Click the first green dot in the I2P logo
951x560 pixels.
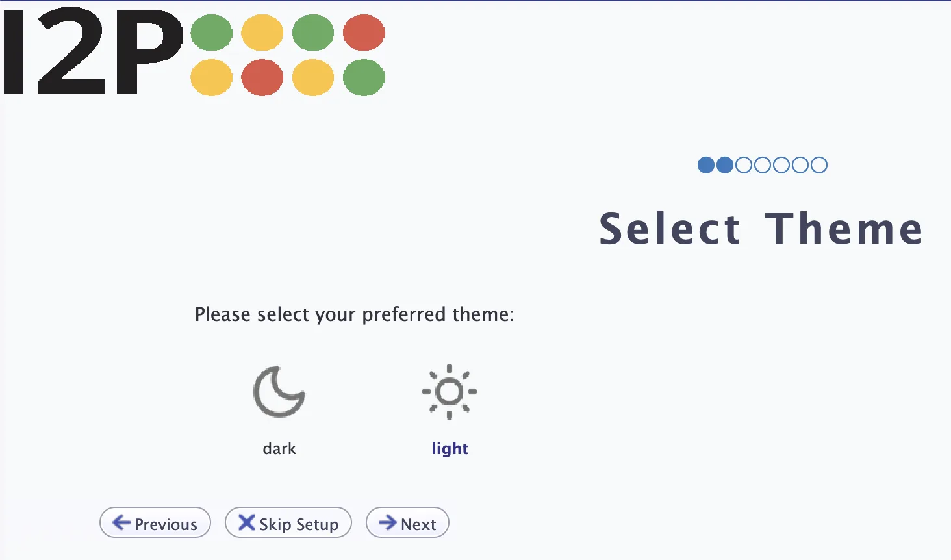tap(210, 32)
